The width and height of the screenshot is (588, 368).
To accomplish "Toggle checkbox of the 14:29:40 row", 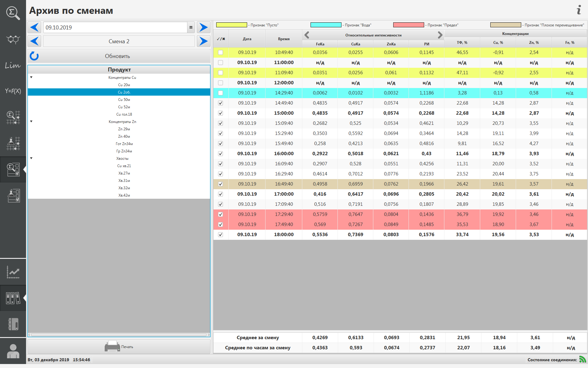I will [221, 93].
